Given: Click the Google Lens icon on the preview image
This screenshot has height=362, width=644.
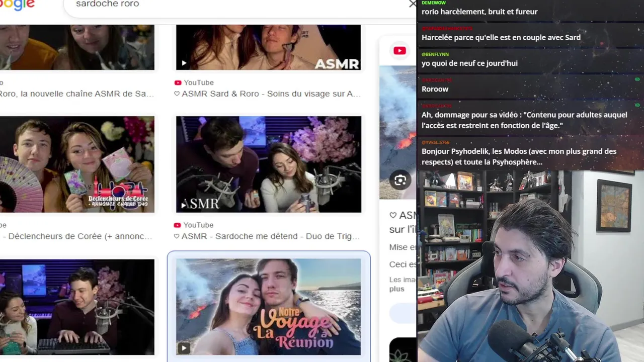Looking at the screenshot, I should (x=400, y=180).
